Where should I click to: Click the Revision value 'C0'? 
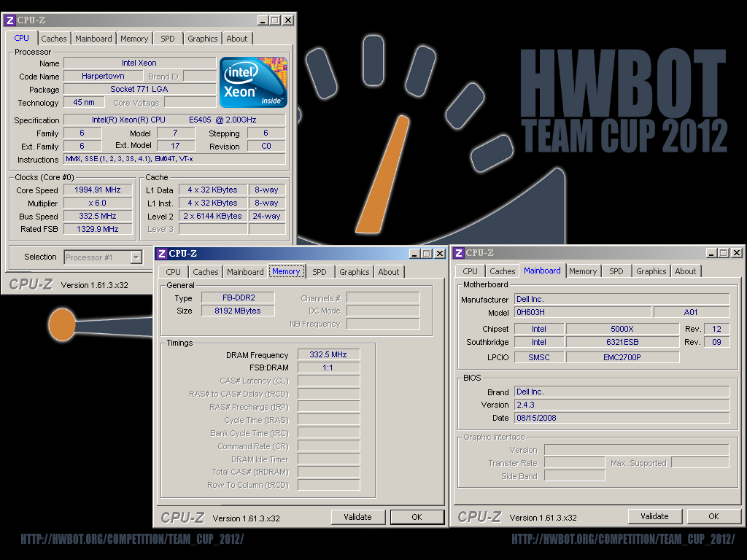click(266, 146)
